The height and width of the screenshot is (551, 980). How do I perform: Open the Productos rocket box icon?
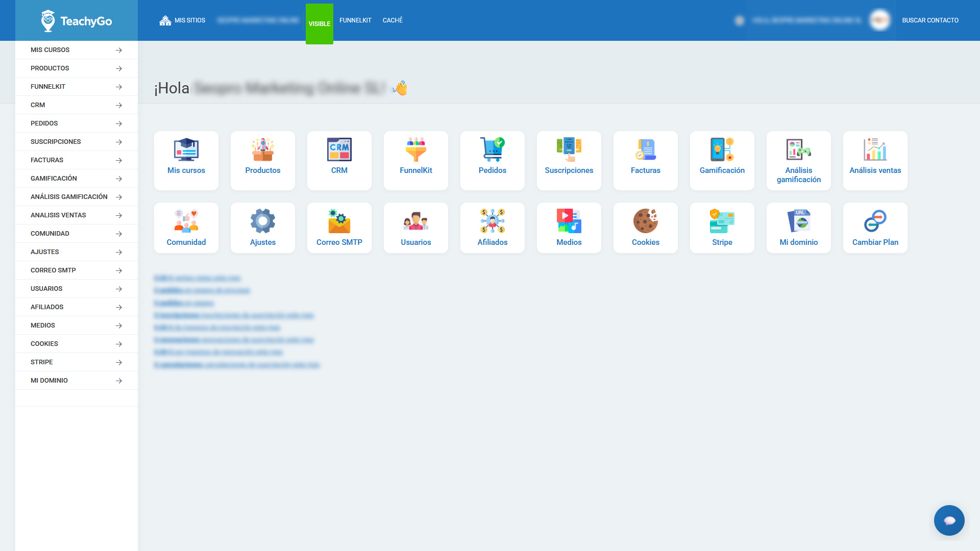(x=263, y=150)
